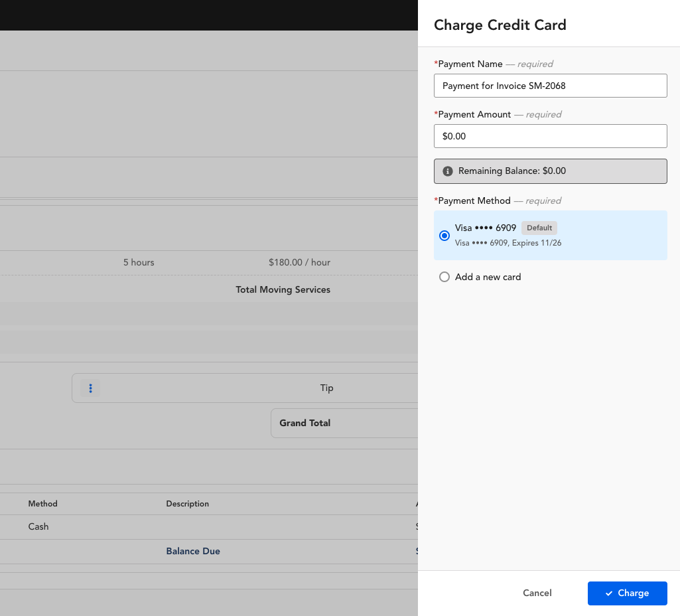Click the $180.00 / hour rate

[299, 262]
